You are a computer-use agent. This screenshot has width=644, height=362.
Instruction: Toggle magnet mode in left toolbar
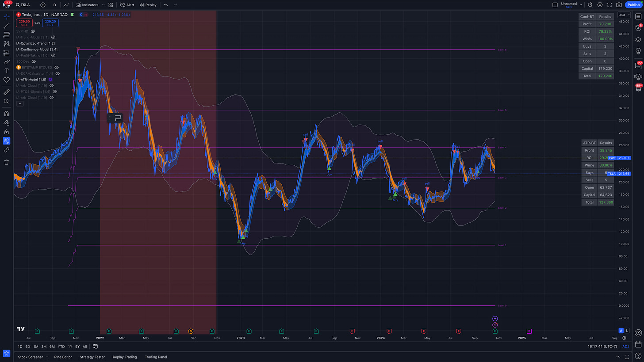point(6,114)
